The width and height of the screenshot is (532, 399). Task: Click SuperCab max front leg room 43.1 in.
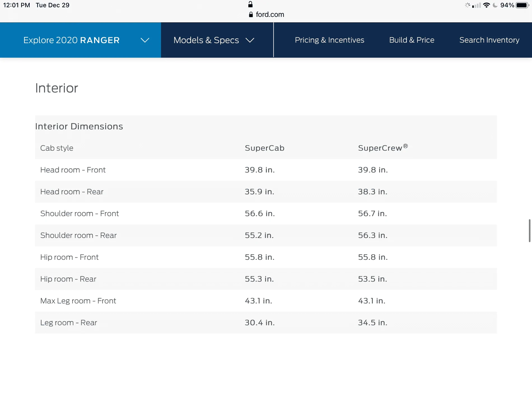click(258, 301)
